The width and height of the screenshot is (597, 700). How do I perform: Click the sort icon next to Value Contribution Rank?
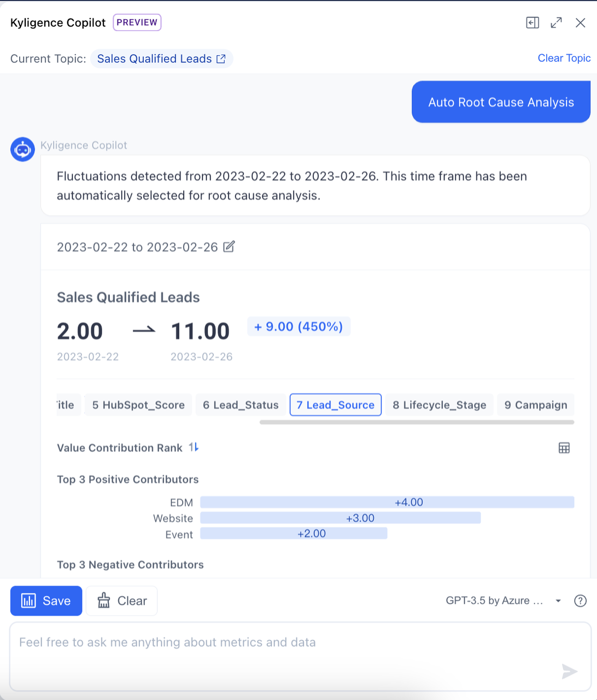tap(192, 447)
